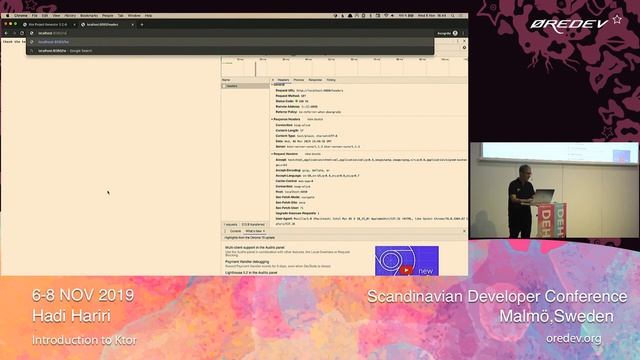Switch to Headers tab in request details

[283, 80]
